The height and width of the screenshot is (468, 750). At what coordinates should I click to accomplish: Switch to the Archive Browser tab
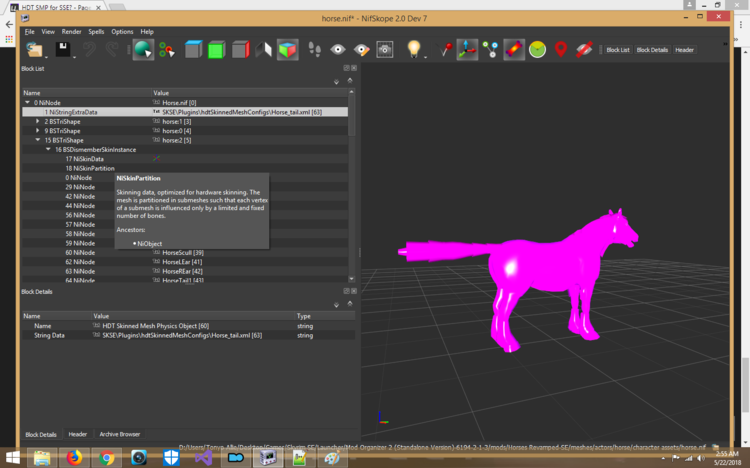coord(120,435)
